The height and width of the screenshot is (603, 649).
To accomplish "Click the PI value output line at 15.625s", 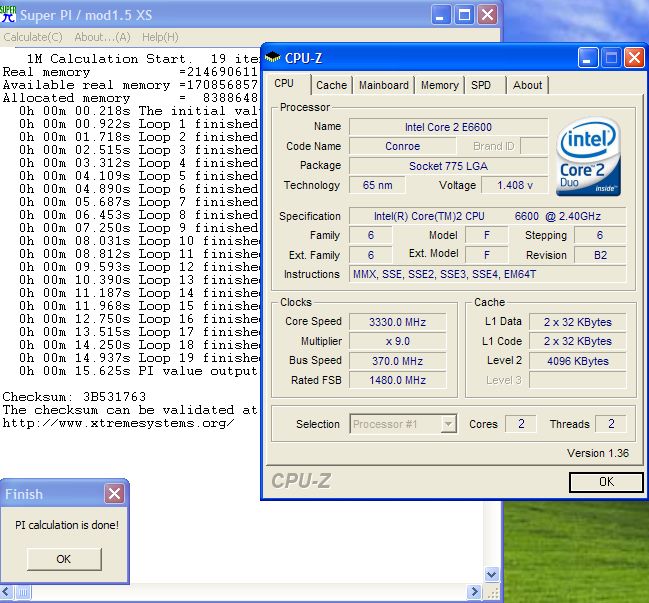I will 138,371.
